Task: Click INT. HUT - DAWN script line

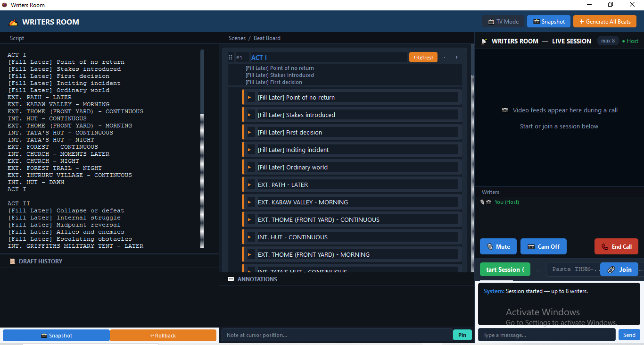Action: (36, 182)
